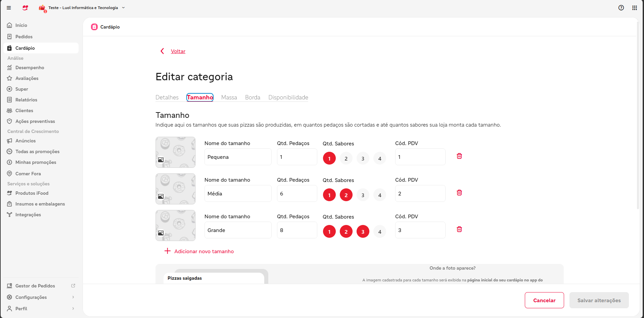Delete the Pequena size row

(459, 156)
